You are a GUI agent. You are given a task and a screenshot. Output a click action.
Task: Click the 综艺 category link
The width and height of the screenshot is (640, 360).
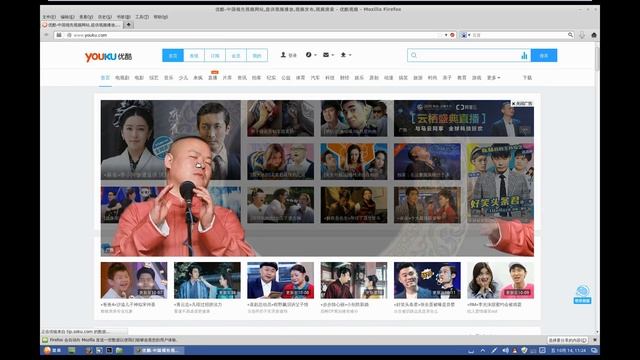click(154, 78)
